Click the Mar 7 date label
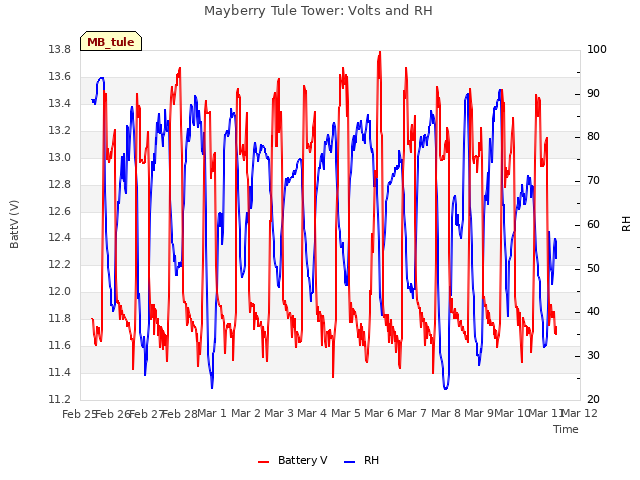 click(x=412, y=413)
